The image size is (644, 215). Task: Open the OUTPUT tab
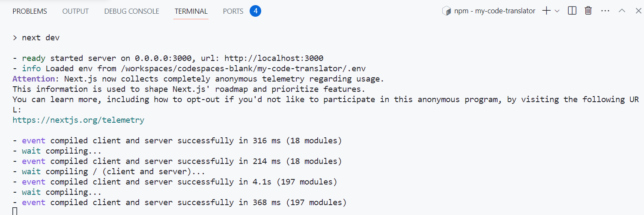(x=75, y=12)
